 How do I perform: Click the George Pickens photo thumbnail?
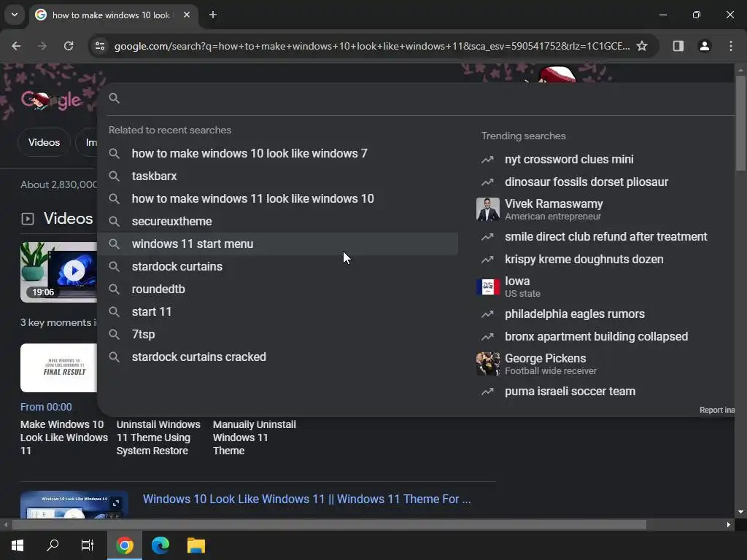(x=488, y=364)
